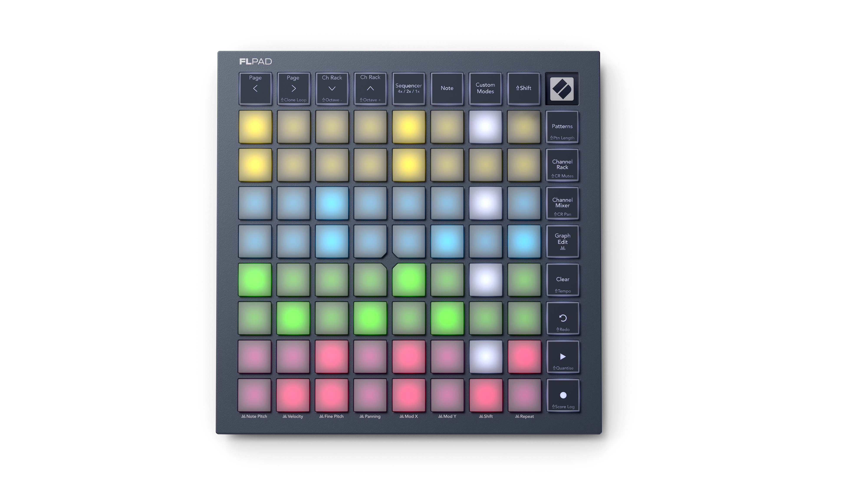The image size is (868, 488).
Task: Hit the Ch Rack down arrow button
Action: point(332,88)
